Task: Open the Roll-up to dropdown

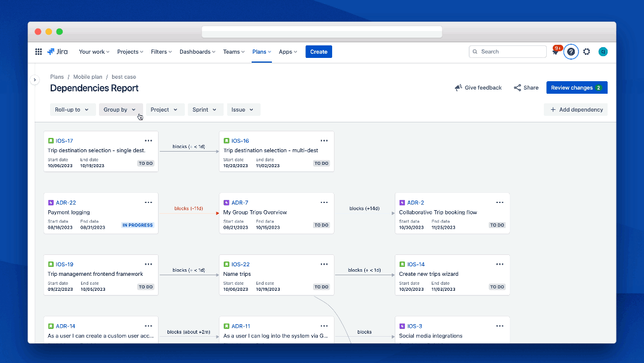Action: pyautogui.click(x=73, y=109)
